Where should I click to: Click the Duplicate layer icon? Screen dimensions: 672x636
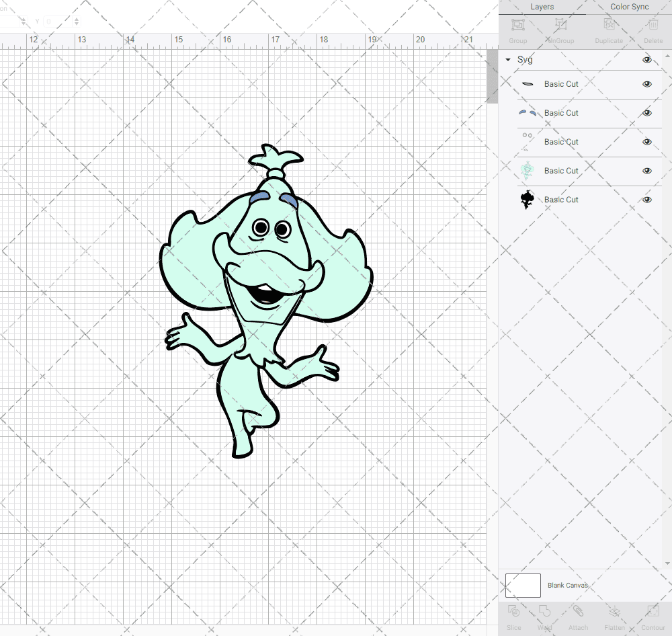(x=609, y=26)
